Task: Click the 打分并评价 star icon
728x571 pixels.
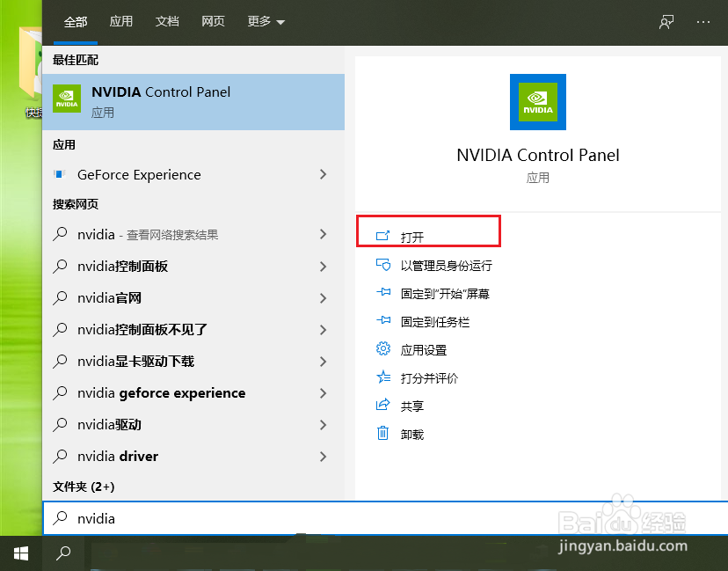Action: 383,377
